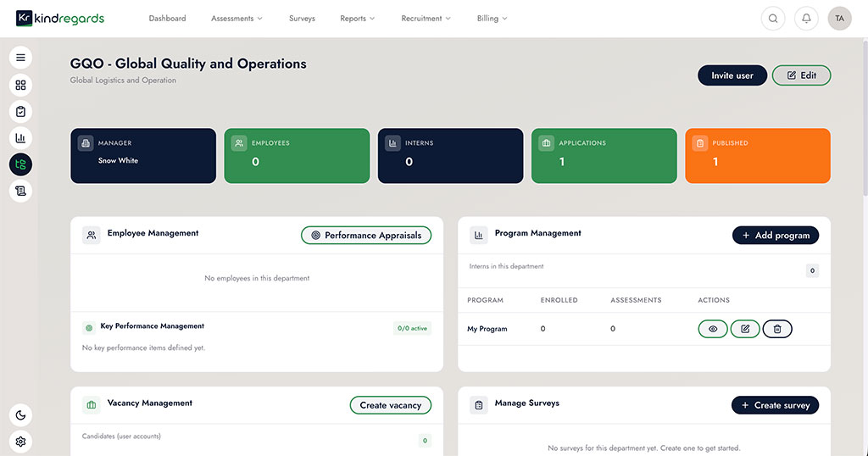The height and width of the screenshot is (456, 868).
Task: Open the Dashboard menu item
Action: coord(167,19)
